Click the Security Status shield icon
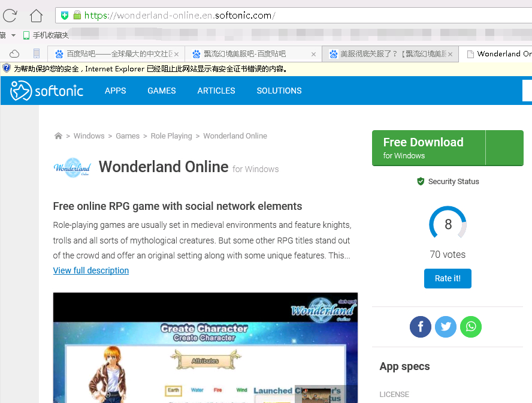The width and height of the screenshot is (532, 403). [421, 181]
